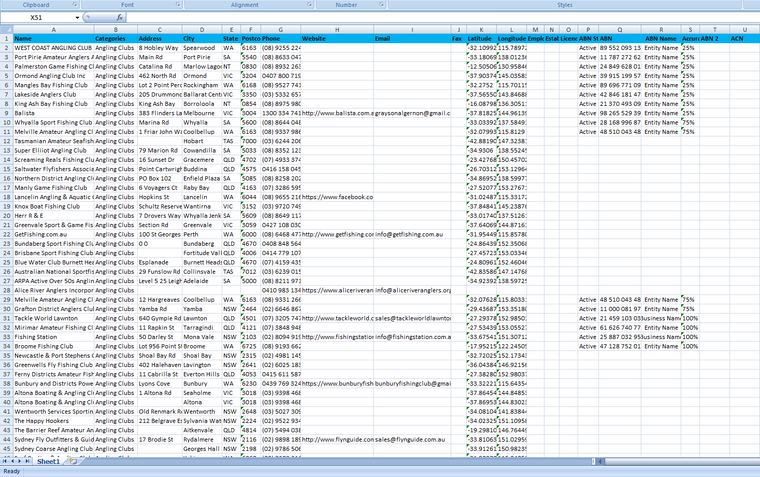Select row 2 header
The width and height of the screenshot is (760, 477).
click(x=6, y=48)
